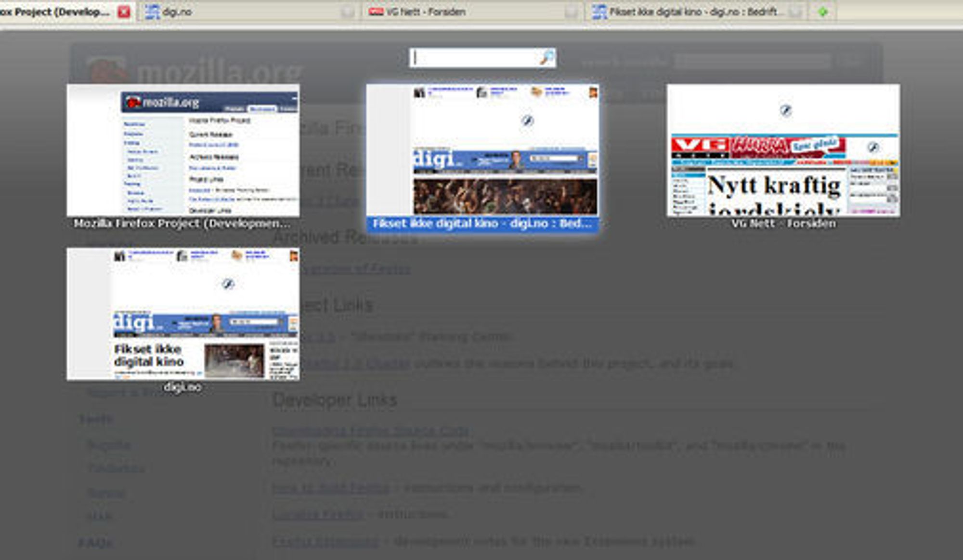Screen dimensions: 963x560
Task: Click the Archived Releases heading
Action: (345, 237)
